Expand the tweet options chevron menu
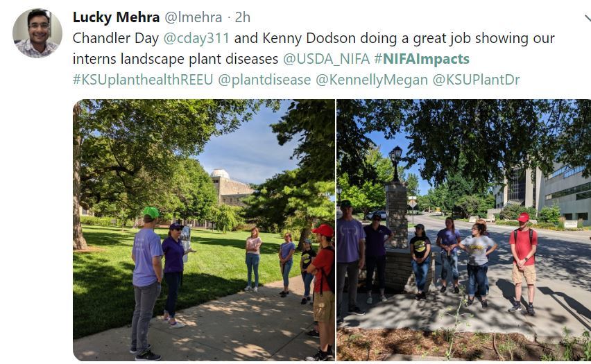 [x=587, y=19]
